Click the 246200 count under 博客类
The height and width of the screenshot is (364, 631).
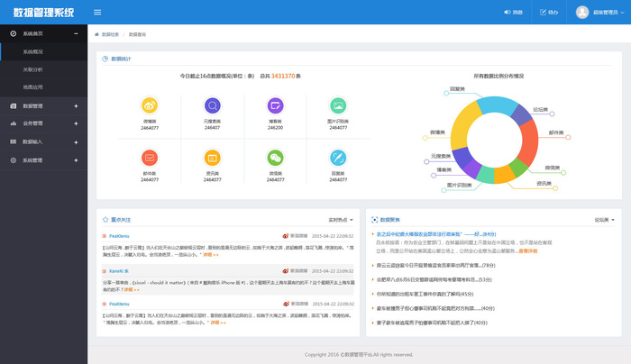pos(275,128)
